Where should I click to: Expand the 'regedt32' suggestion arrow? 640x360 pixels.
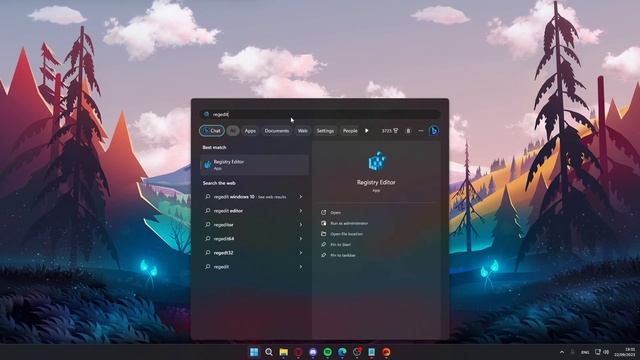[x=301, y=253]
